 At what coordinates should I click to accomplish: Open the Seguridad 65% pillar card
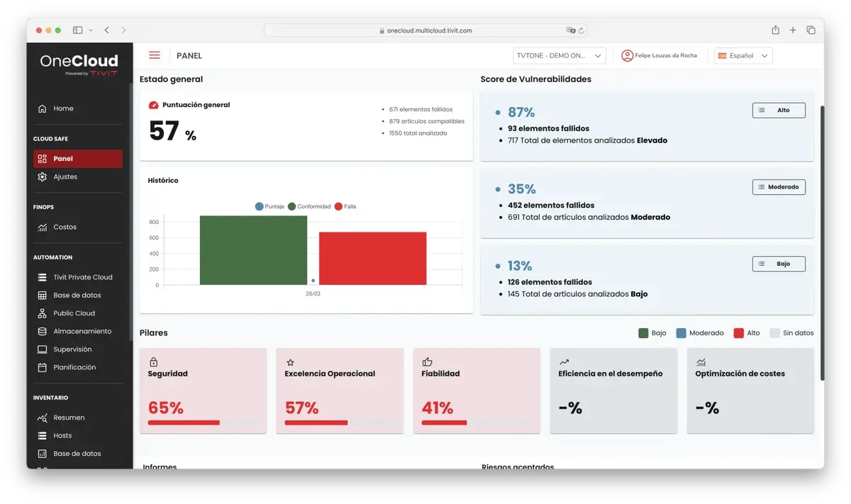(203, 391)
